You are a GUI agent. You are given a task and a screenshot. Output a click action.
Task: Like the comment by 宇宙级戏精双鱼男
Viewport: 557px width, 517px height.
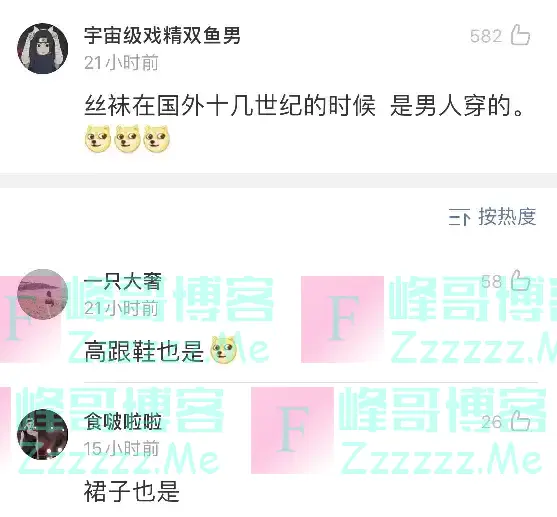(x=520, y=35)
